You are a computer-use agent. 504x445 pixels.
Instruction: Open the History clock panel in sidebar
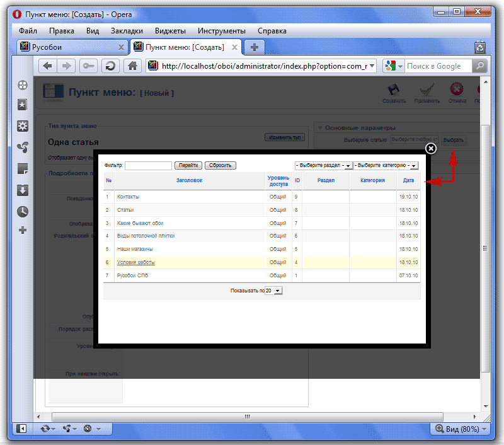23,211
